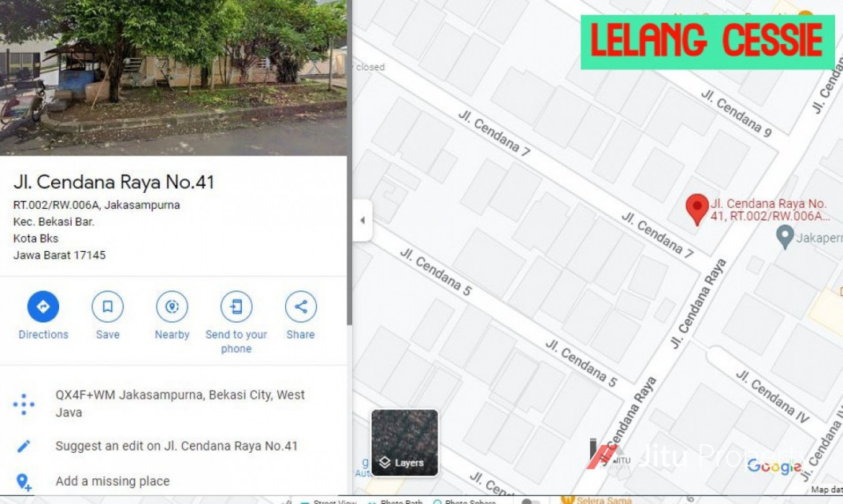Select Add a missing place
Viewport: 843px width, 504px height.
[x=113, y=481]
